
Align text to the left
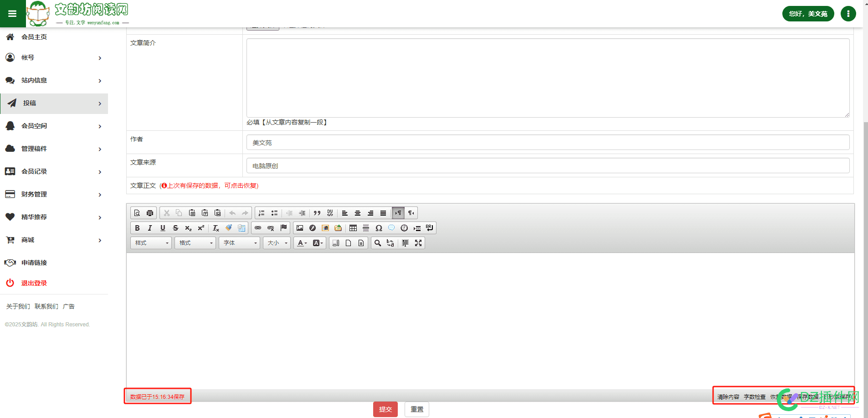pos(345,213)
